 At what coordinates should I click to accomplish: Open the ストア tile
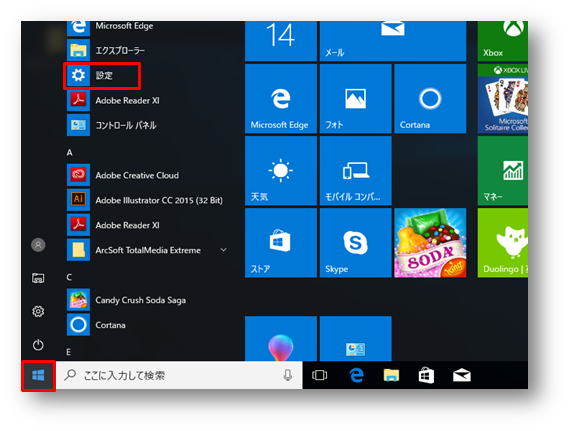(x=281, y=243)
